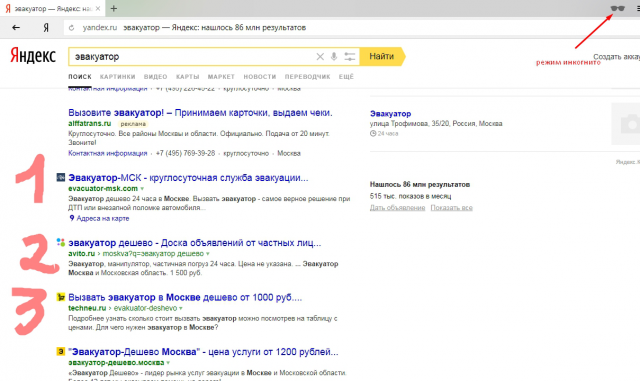640x381 pixels.
Task: Open the эвакуатор дешево Avito result
Action: (195, 243)
